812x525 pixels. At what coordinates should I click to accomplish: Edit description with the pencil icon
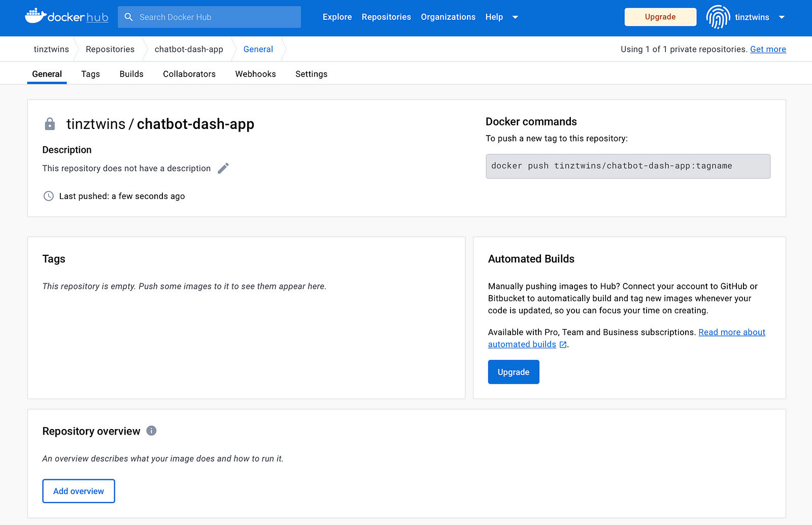pyautogui.click(x=223, y=168)
